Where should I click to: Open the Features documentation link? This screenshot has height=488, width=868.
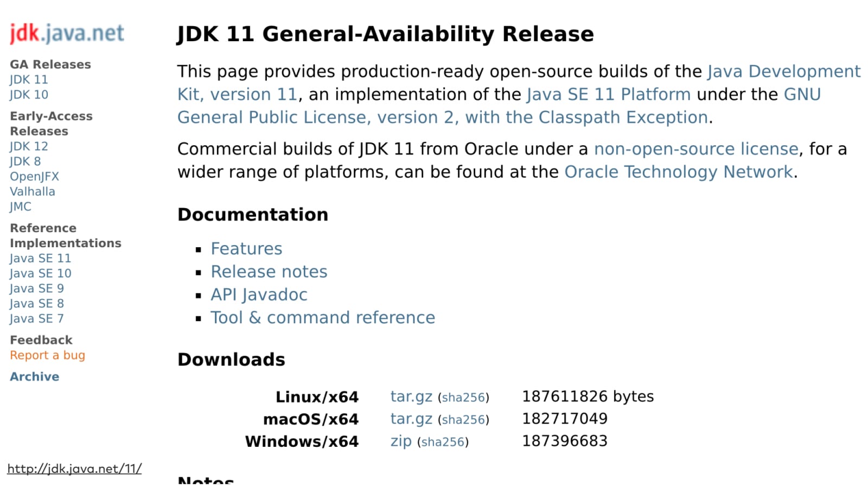click(x=246, y=249)
